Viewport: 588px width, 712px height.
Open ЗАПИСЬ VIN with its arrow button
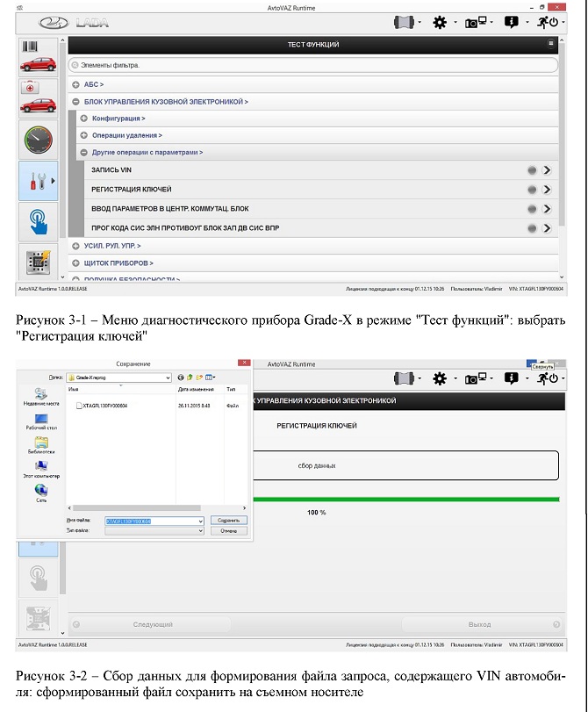pyautogui.click(x=547, y=170)
